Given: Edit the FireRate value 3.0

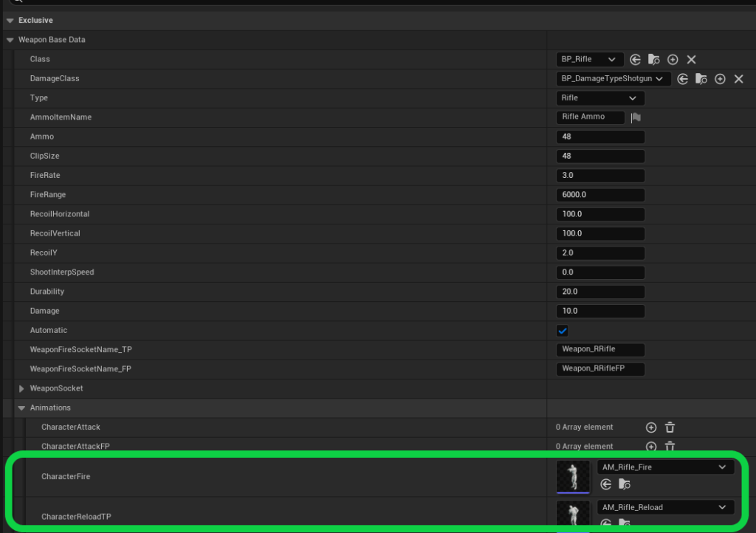Looking at the screenshot, I should [x=600, y=176].
